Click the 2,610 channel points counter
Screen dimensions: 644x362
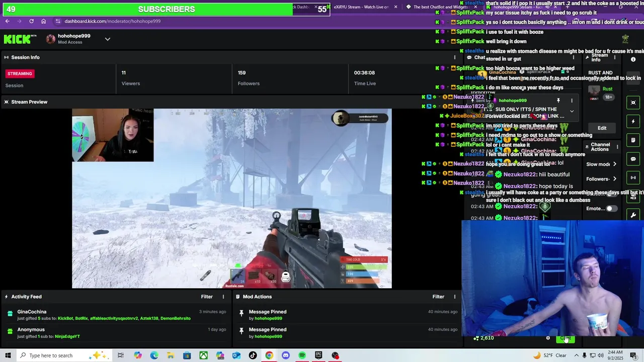pos(484,338)
